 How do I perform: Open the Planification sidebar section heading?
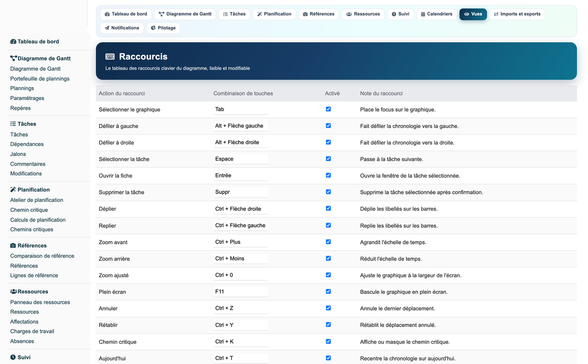pyautogui.click(x=30, y=190)
